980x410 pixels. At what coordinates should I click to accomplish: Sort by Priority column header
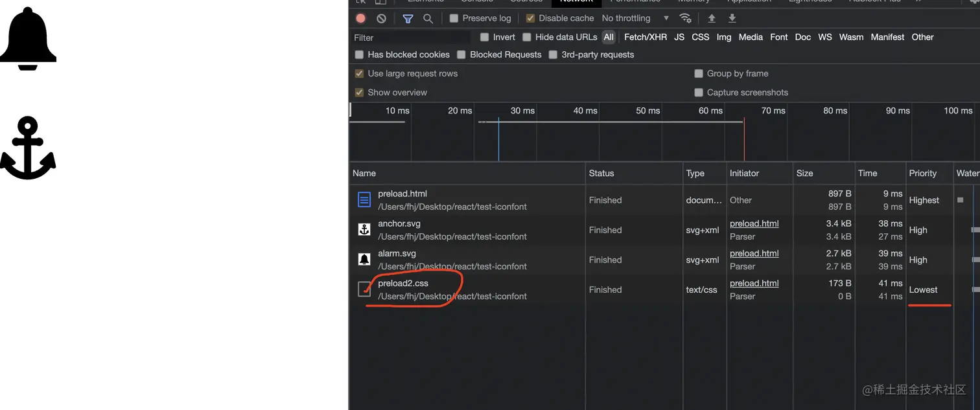click(929, 173)
